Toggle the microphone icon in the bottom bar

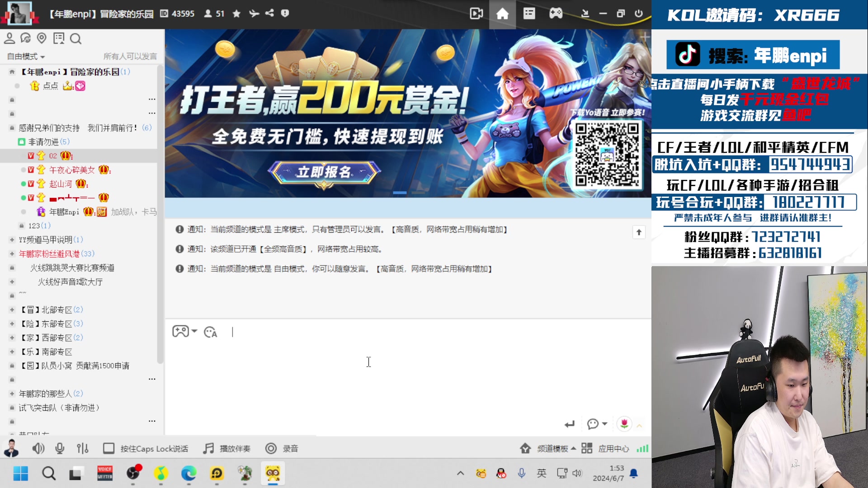60,448
